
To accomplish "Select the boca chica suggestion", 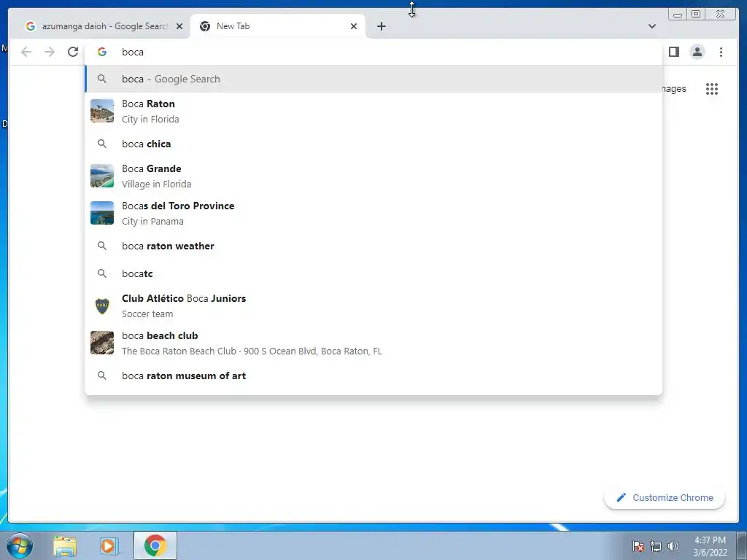I will pyautogui.click(x=373, y=144).
